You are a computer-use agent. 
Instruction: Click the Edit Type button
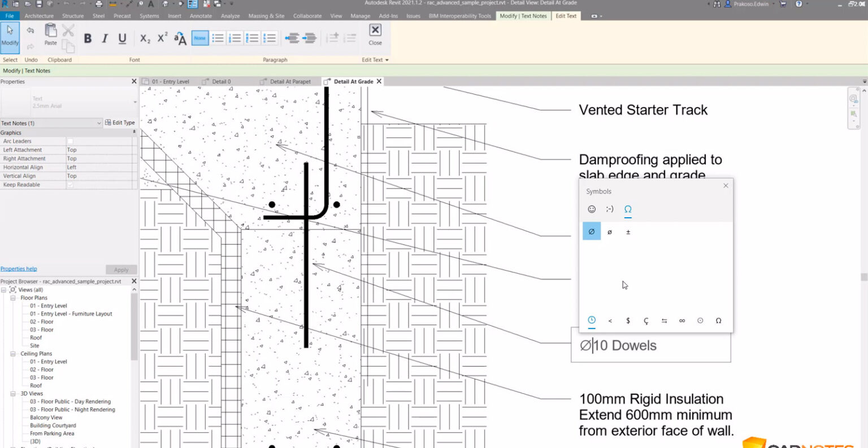tap(120, 123)
